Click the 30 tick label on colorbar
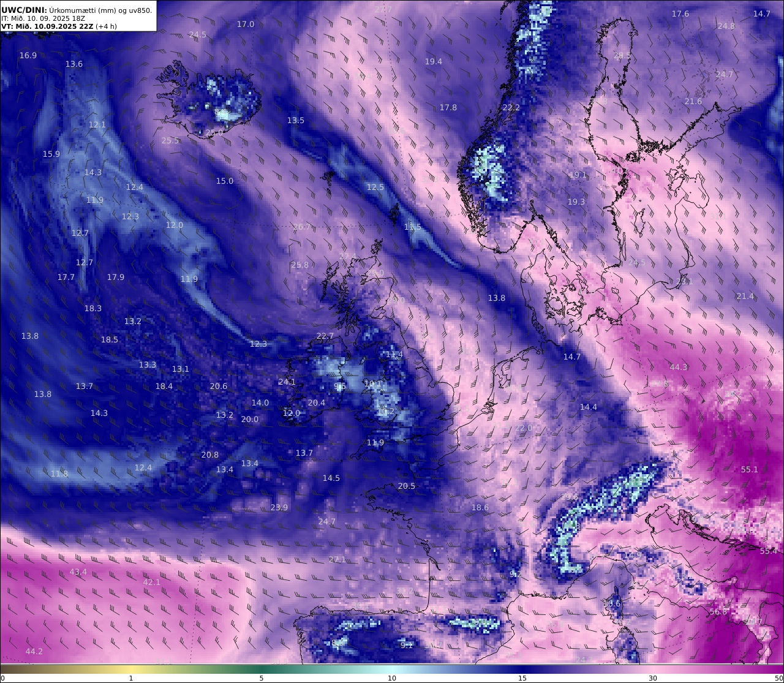Image resolution: width=784 pixels, height=683 pixels. tap(653, 678)
